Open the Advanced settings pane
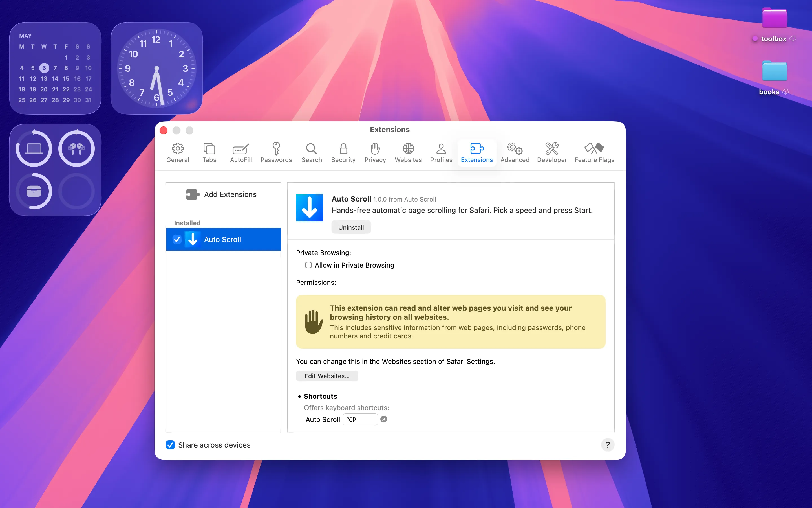 [515, 152]
